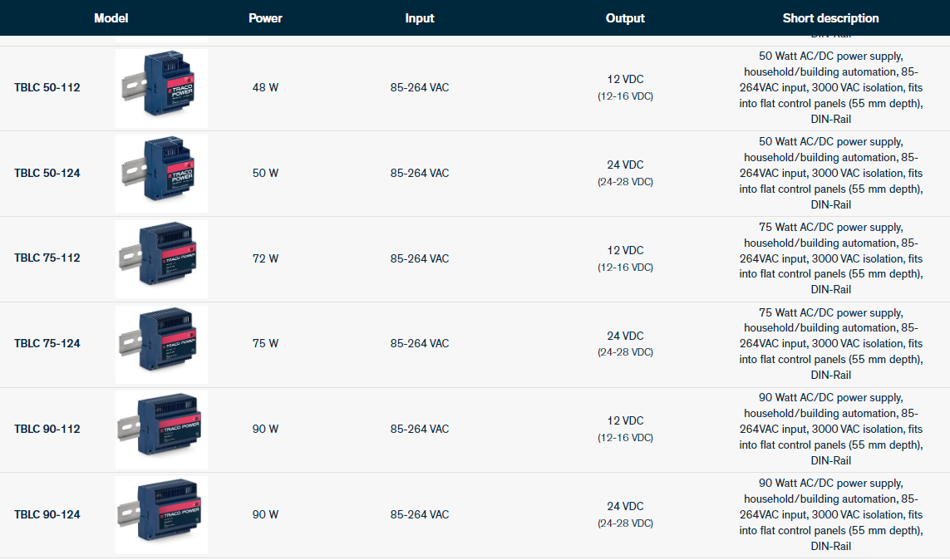Click the 12 VDC output of TBLC 75-112

pyautogui.click(x=625, y=250)
